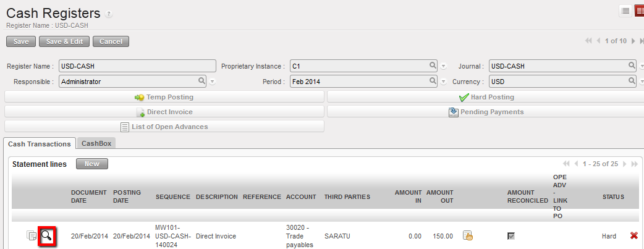
Task: Open dropdown arrow beside Period field
Action: click(x=443, y=82)
